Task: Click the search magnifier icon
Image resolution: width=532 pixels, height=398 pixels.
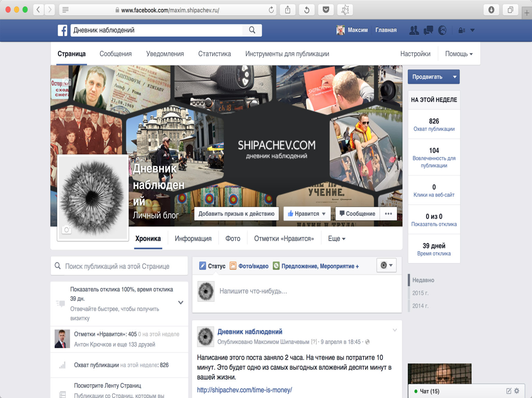Action: (x=252, y=30)
